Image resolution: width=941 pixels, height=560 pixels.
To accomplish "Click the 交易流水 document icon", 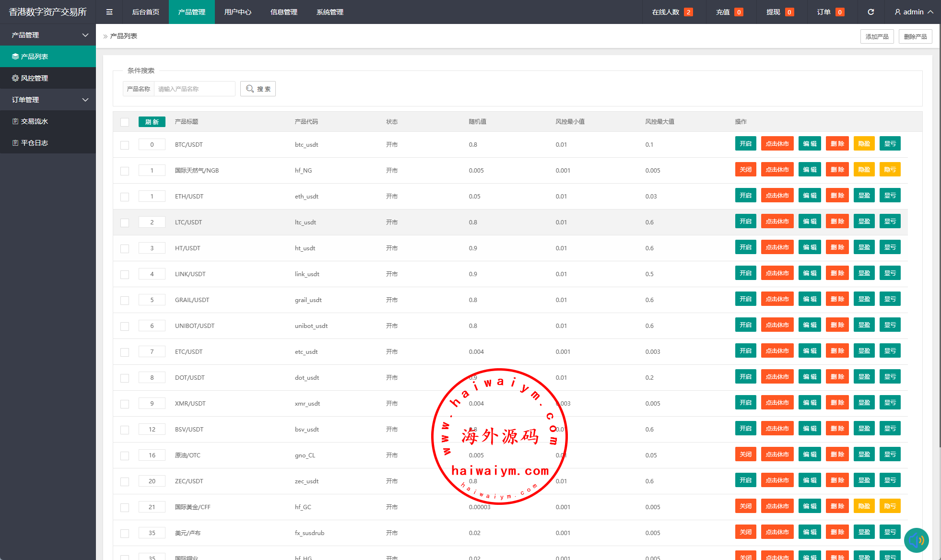I will (15, 121).
